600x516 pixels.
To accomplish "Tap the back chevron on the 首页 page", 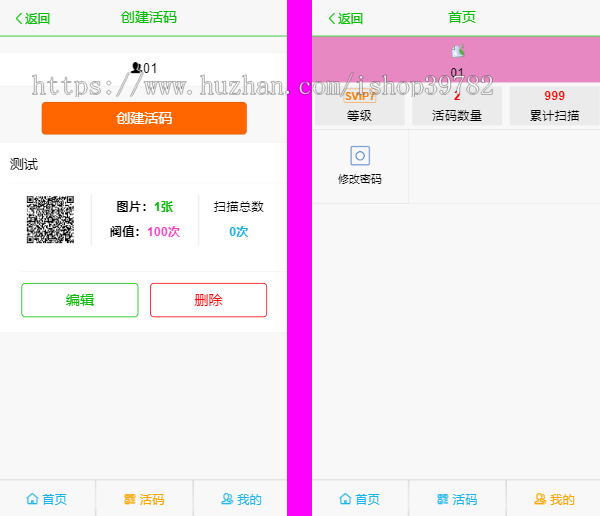I will pos(331,18).
